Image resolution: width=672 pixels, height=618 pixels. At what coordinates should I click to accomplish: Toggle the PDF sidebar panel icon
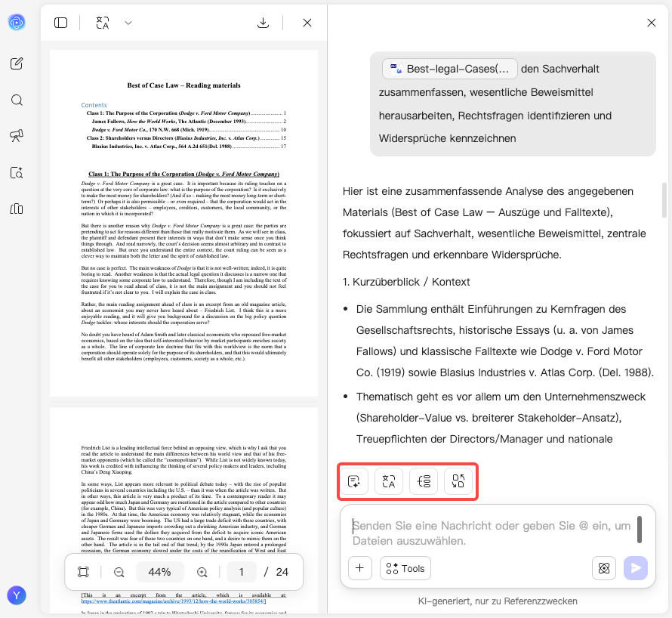(x=61, y=23)
